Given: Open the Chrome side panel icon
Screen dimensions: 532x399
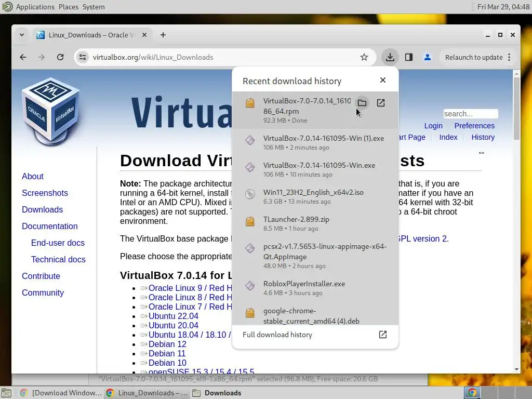Looking at the screenshot, I should [x=409, y=57].
